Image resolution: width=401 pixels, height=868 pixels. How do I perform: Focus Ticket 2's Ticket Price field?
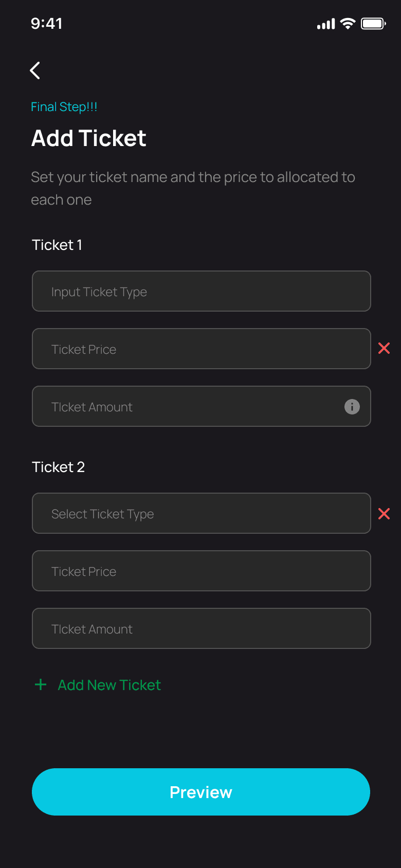click(201, 571)
